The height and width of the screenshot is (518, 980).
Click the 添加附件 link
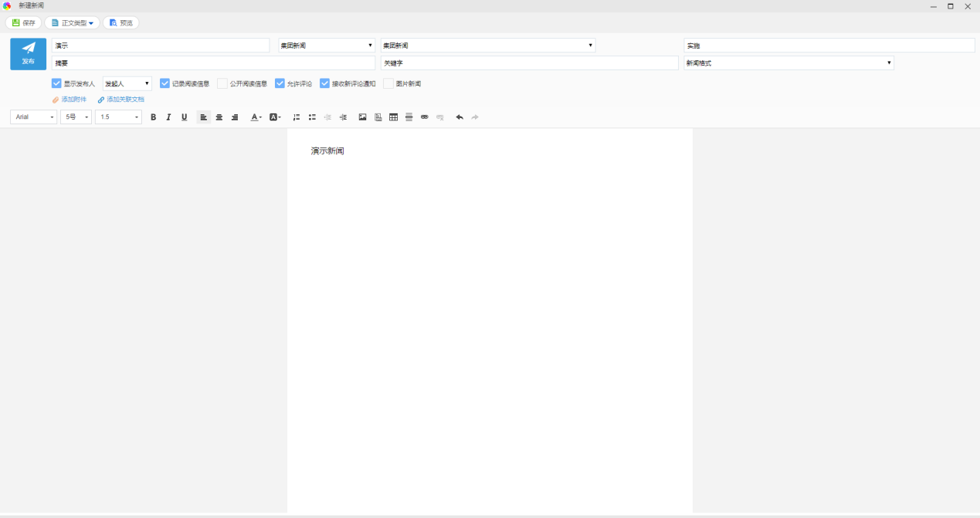tap(70, 100)
